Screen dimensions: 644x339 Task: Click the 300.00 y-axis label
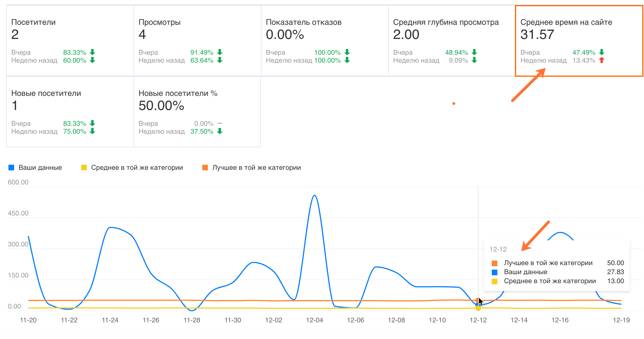pyautogui.click(x=18, y=244)
